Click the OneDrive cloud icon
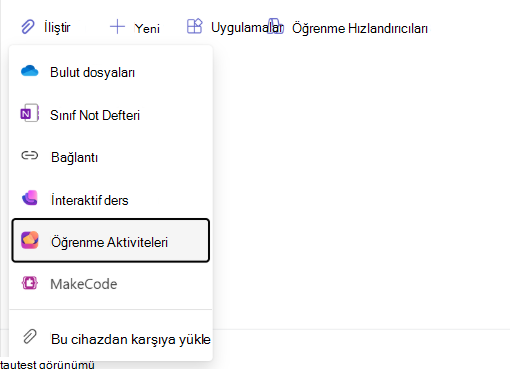Screen dimensions: 510x369 click(x=30, y=71)
